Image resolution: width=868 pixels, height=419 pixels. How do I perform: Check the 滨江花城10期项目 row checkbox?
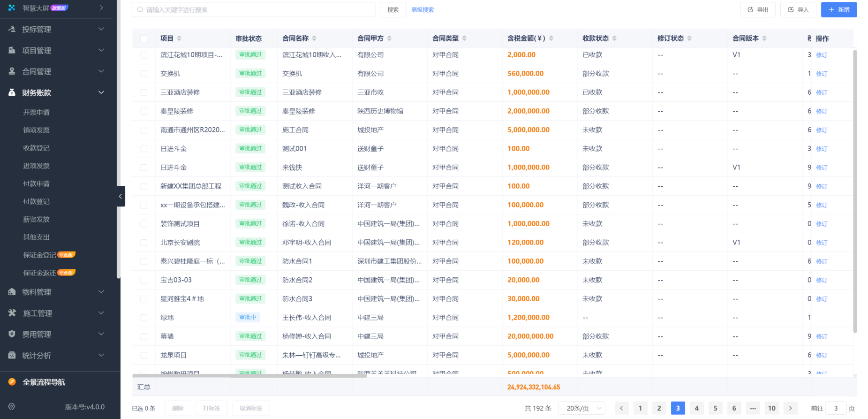click(143, 55)
